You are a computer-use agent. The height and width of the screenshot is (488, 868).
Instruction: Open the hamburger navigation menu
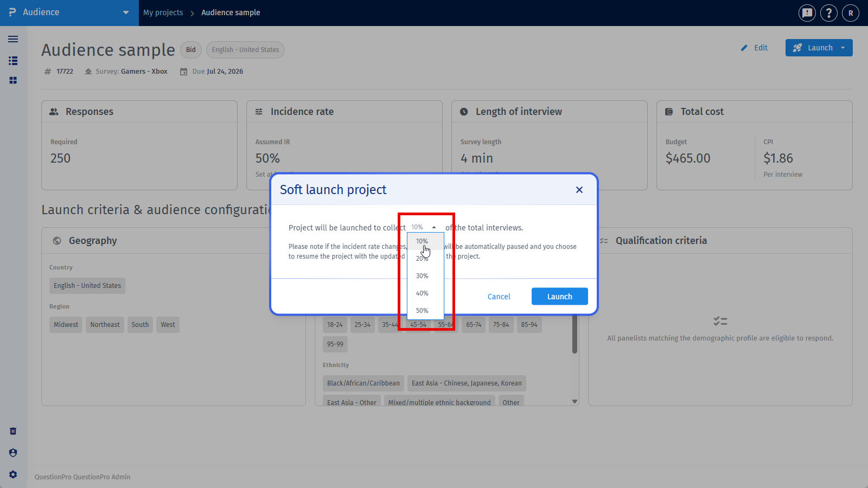(x=13, y=39)
